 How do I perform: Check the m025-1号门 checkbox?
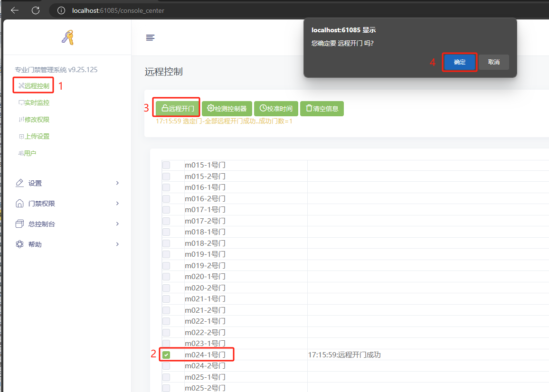(x=166, y=377)
